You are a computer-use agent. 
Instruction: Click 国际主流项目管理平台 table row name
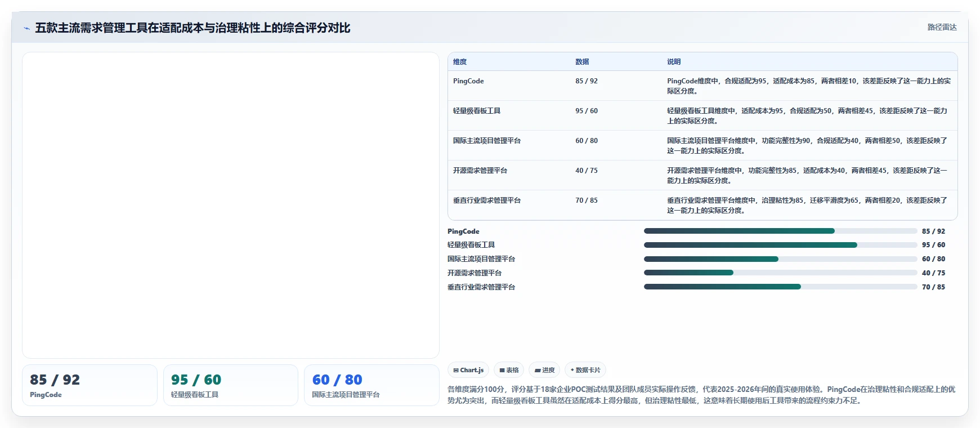487,141
